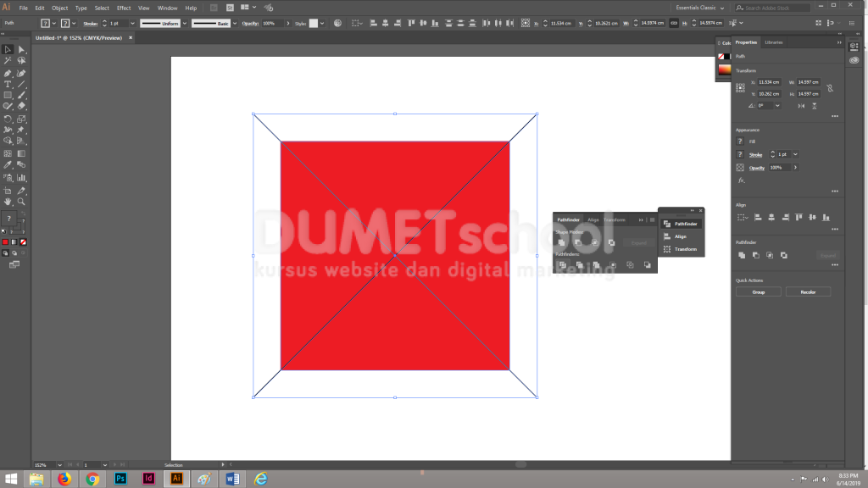Swap fill and stroke arrows
This screenshot has height=488, width=868.
[x=23, y=213]
